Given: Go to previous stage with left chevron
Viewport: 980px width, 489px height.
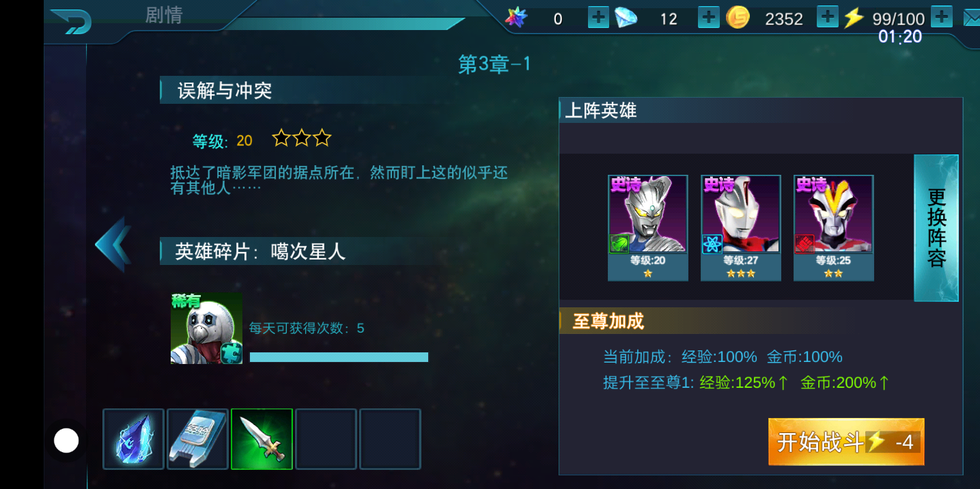Looking at the screenshot, I should 113,244.
